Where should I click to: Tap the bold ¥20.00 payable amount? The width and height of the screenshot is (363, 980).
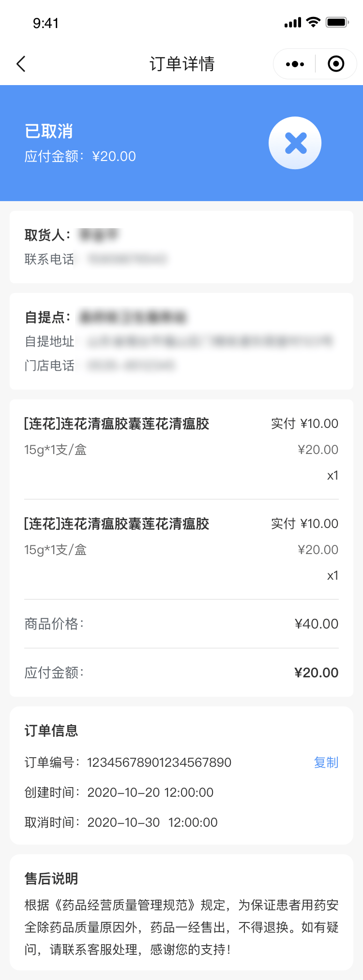pos(317,673)
